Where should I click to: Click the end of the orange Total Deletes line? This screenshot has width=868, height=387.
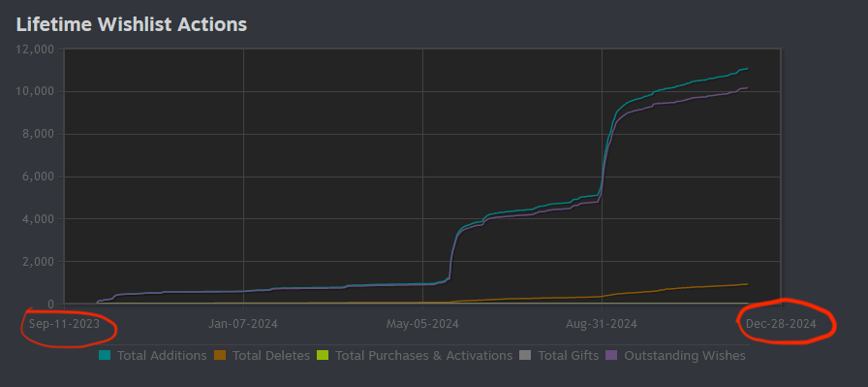pyautogui.click(x=747, y=284)
